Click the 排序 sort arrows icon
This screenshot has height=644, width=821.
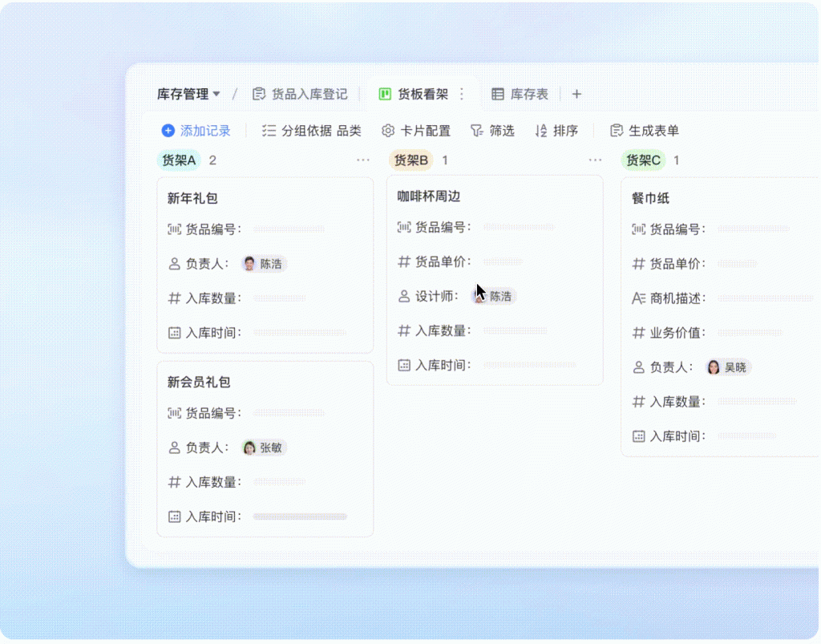(541, 130)
